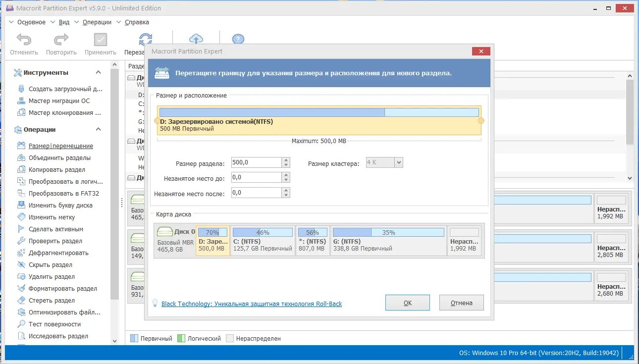Choose Стереть раздел operation
639x364 pixels.
coord(46,301)
